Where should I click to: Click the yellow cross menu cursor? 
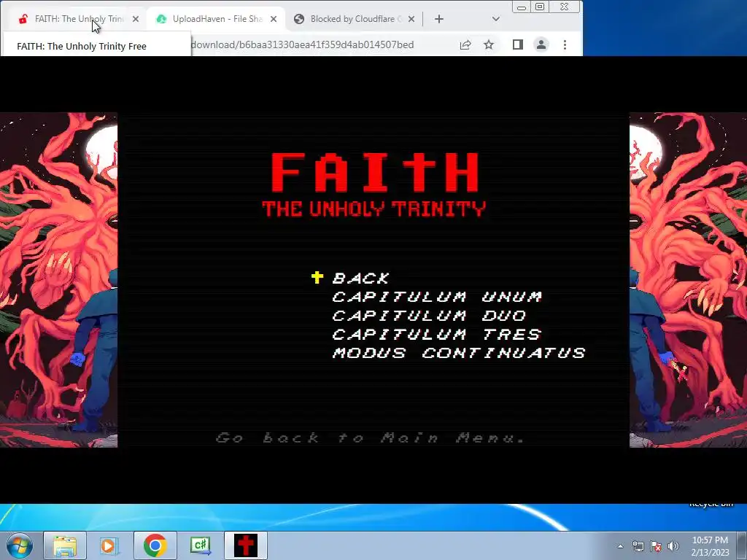[x=317, y=277]
